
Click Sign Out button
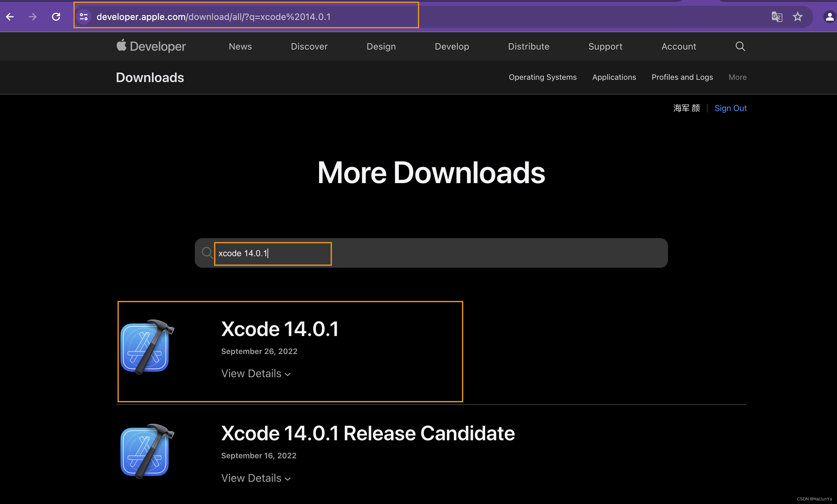(730, 107)
